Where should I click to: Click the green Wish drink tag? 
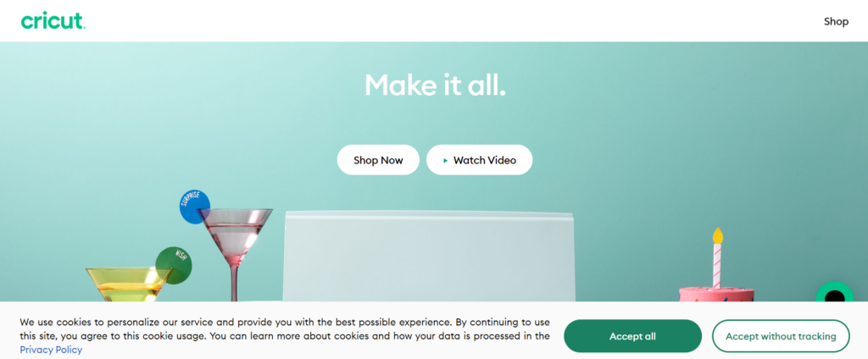click(175, 265)
